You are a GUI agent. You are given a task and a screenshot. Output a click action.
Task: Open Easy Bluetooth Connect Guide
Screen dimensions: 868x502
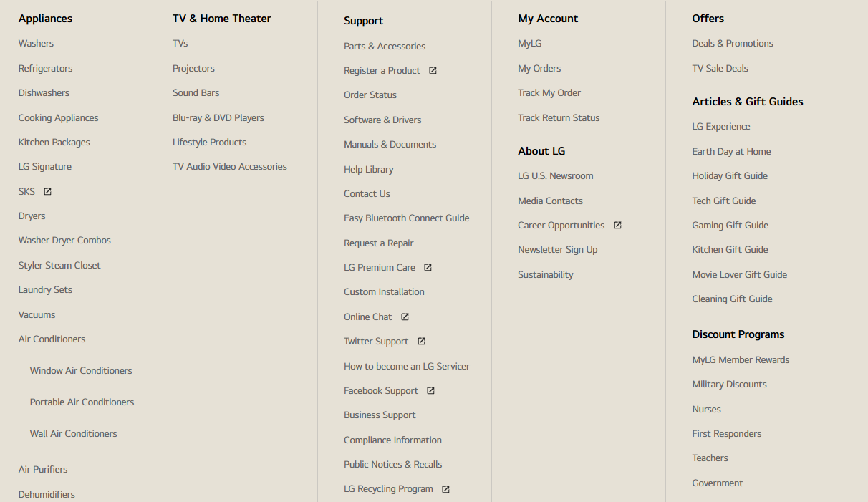coord(407,218)
